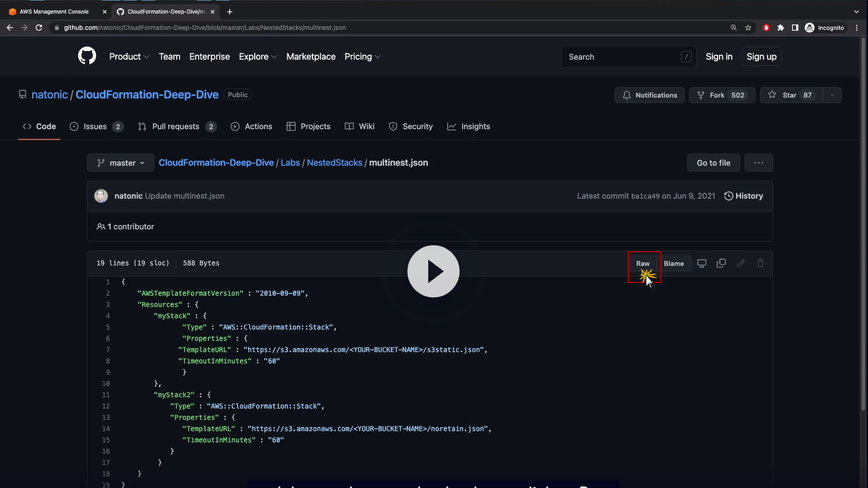Open the natonic owner link

tap(50, 95)
